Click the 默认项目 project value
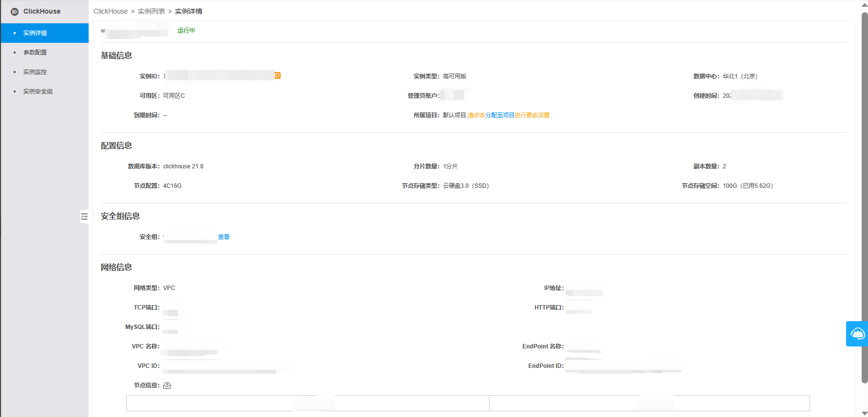Image resolution: width=868 pixels, height=417 pixels. click(x=454, y=115)
